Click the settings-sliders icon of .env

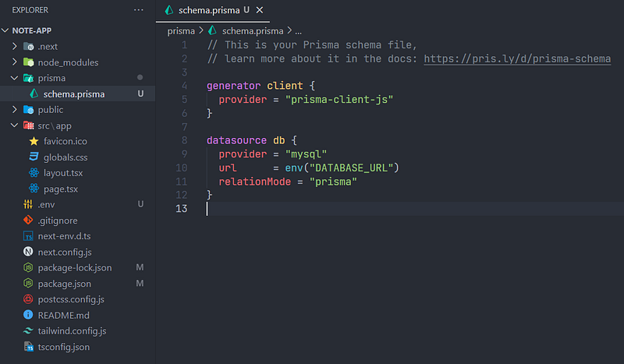coord(28,204)
